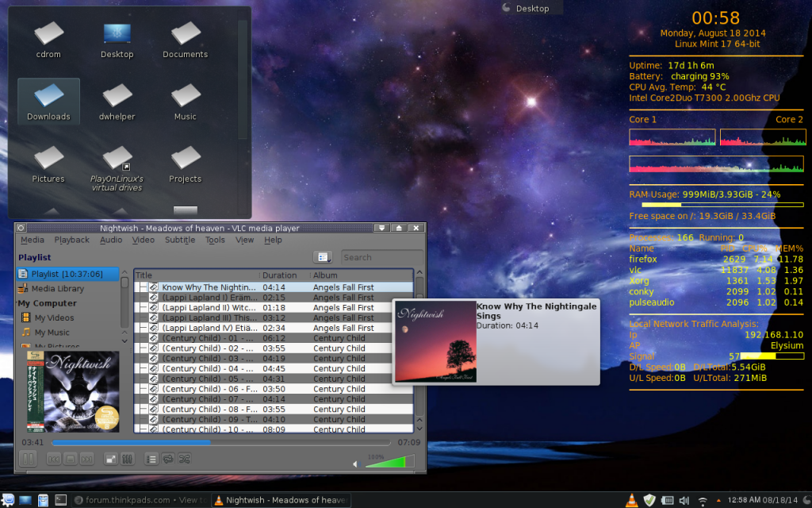The height and width of the screenshot is (508, 812).
Task: Open the playlist view mode dropdown
Action: point(323,257)
